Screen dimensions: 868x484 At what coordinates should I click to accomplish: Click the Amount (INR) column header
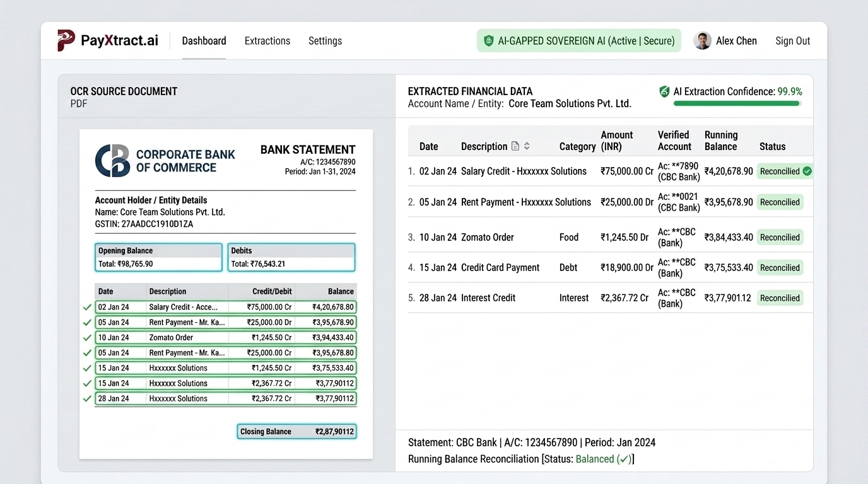click(616, 141)
